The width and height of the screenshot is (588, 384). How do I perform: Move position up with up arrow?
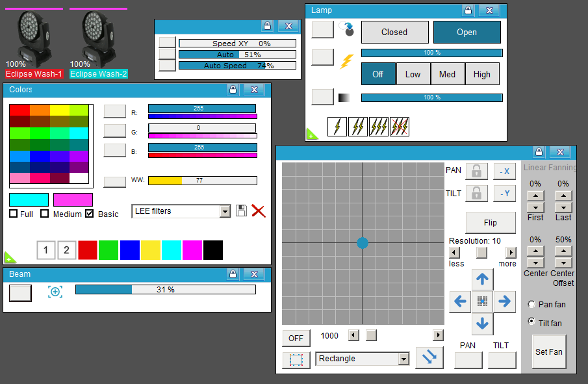pyautogui.click(x=482, y=279)
